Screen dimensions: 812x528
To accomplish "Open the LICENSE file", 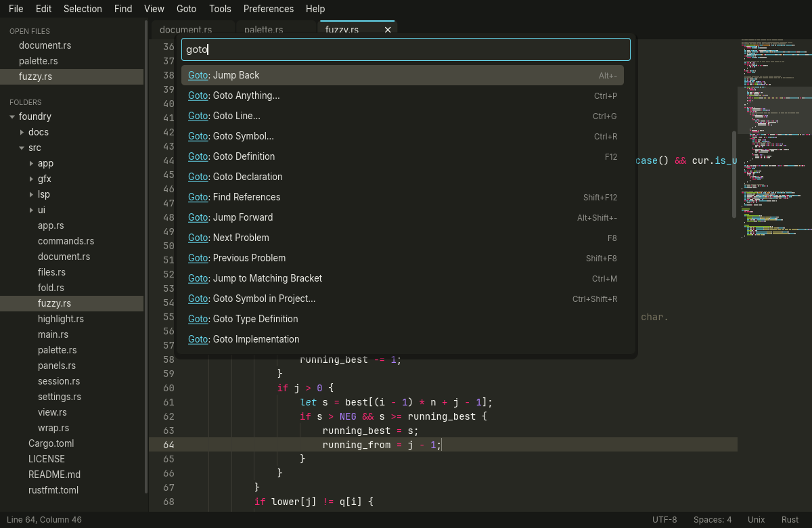I will [x=72, y=459].
